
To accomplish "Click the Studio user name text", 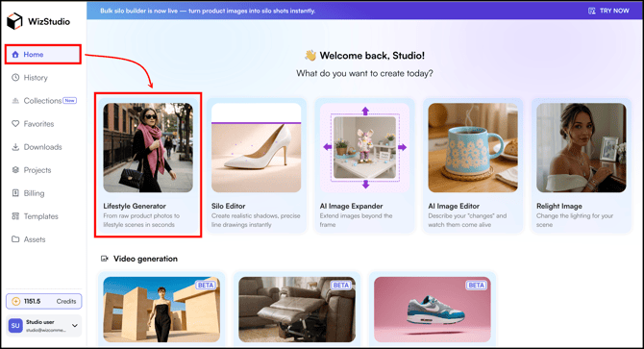I will (40, 322).
